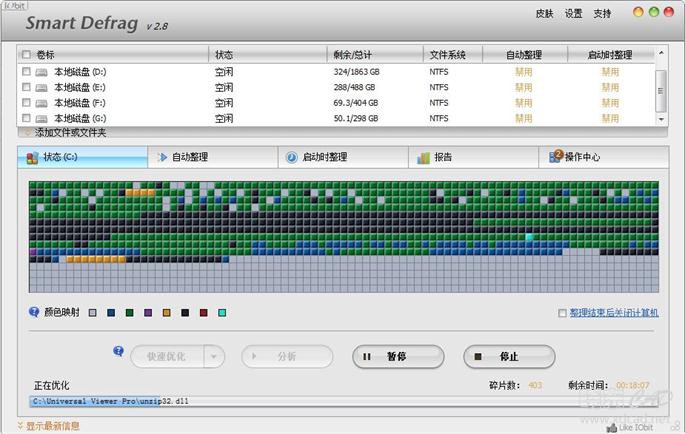Check the 本地磁盘 (E:) checkbox
The image size is (685, 434).
coord(26,87)
